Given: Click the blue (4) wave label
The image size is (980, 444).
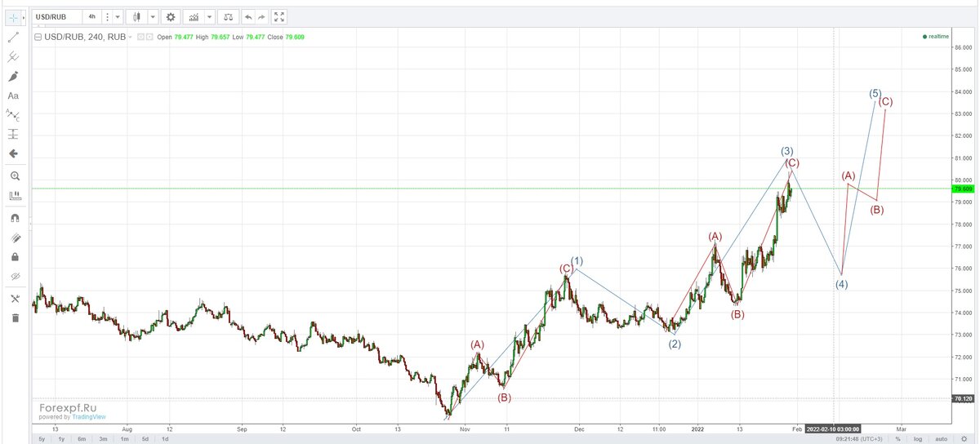Looking at the screenshot, I should [x=841, y=284].
